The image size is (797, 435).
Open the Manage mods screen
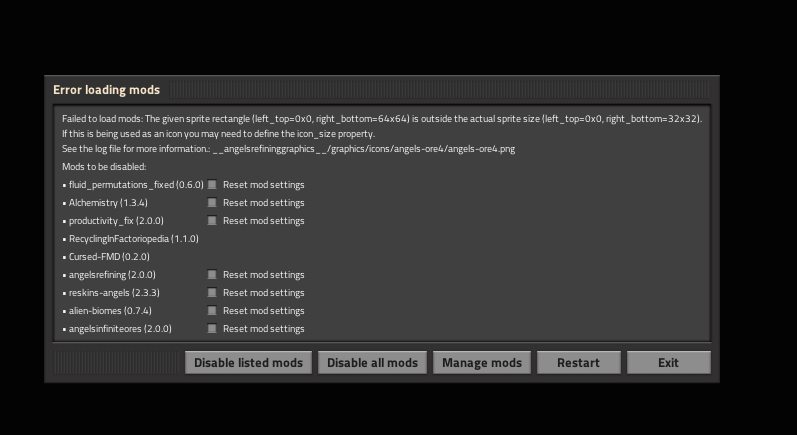(482, 362)
